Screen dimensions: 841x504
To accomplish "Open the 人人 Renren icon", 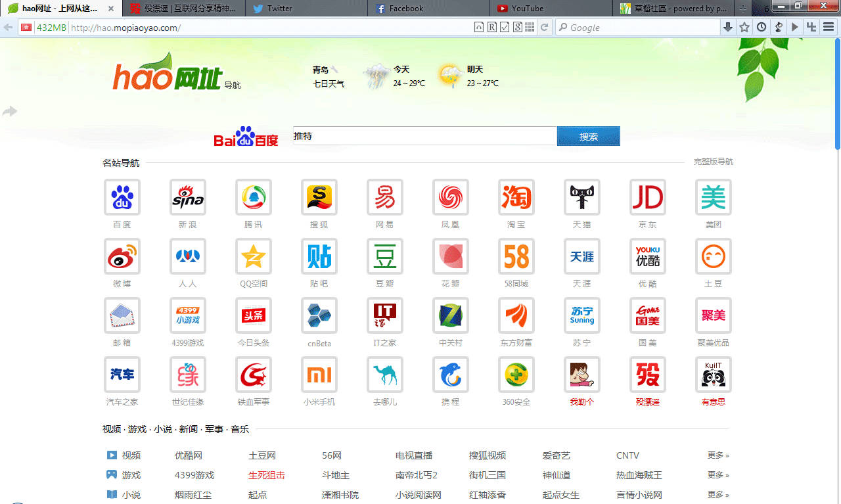I will pos(188,256).
